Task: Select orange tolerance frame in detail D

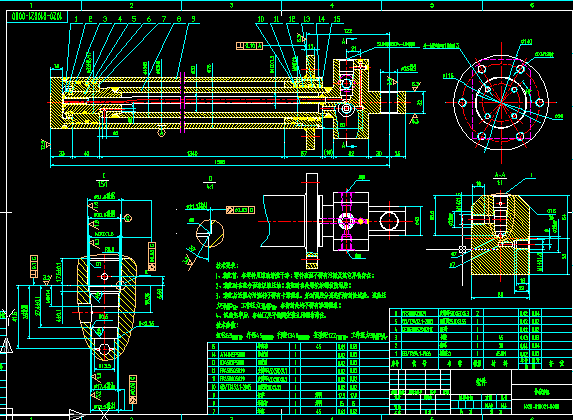Action: click(240, 210)
